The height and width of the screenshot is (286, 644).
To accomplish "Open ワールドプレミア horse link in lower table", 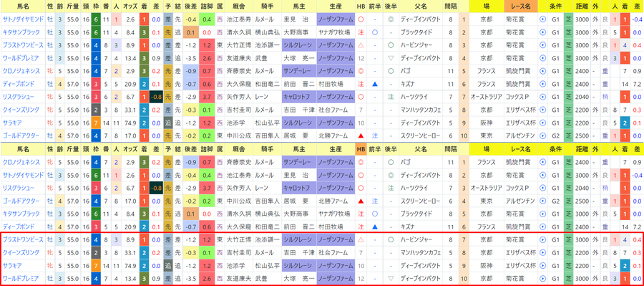I will pyautogui.click(x=21, y=278).
